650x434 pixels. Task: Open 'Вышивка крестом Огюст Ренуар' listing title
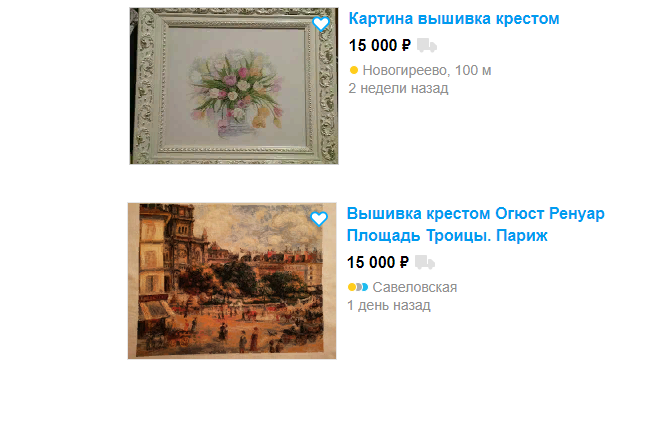pyautogui.click(x=475, y=213)
